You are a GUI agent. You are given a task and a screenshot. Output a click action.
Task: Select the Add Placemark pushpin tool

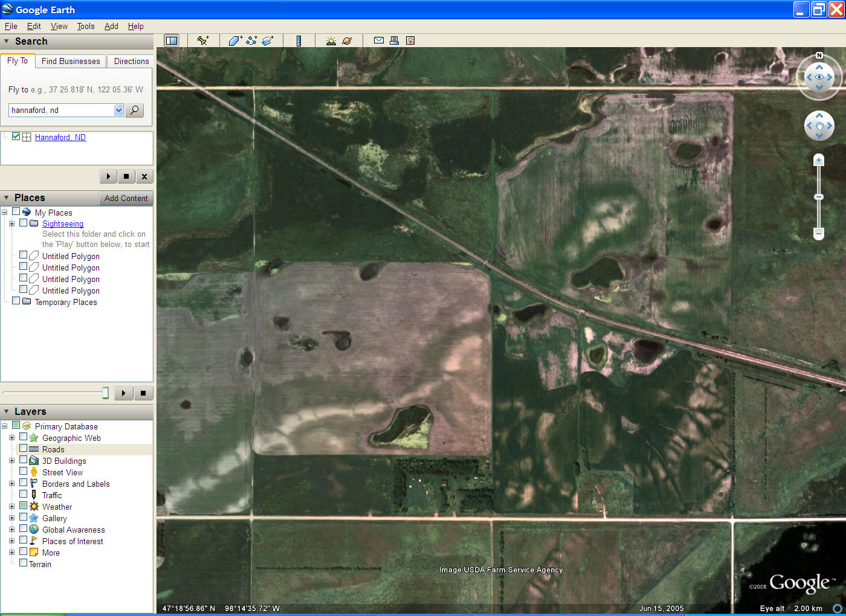[x=203, y=40]
